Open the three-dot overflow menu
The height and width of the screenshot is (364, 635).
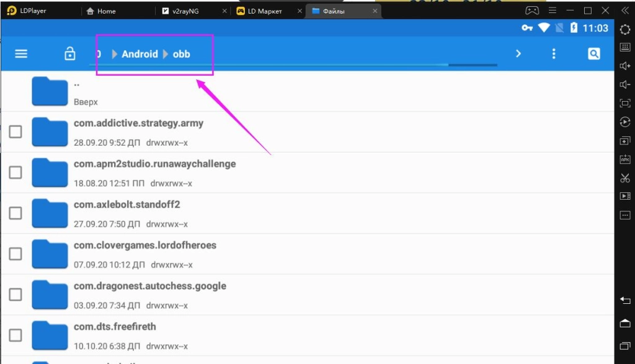point(554,54)
